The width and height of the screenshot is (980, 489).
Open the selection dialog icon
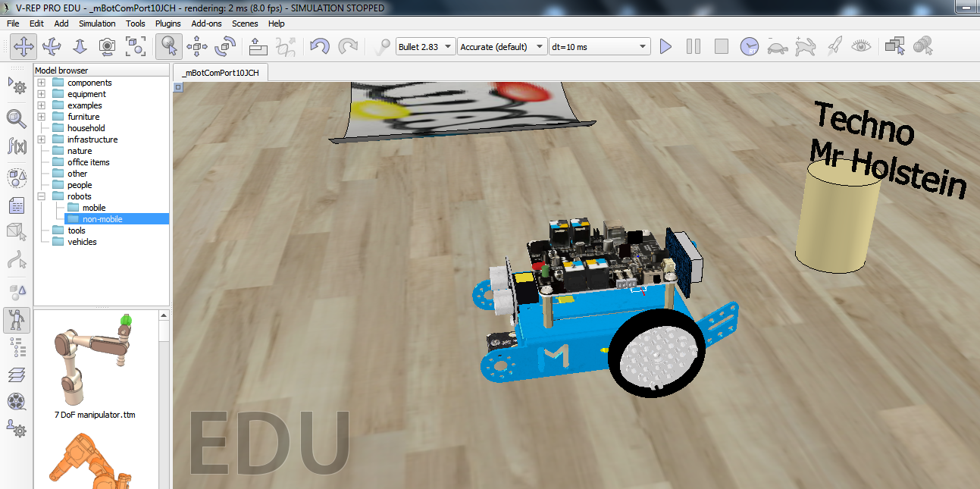(17, 292)
